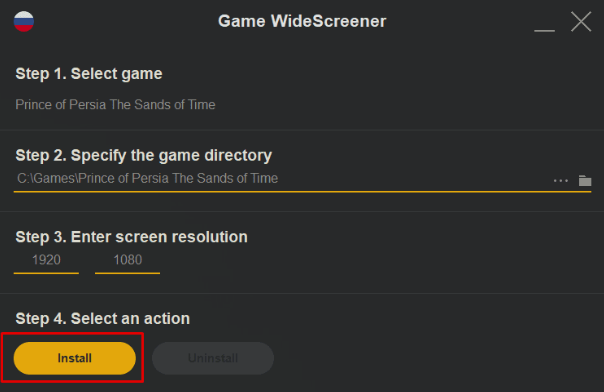Select the 1920 width resolution field
Viewport: 604px width, 392px height.
(46, 260)
